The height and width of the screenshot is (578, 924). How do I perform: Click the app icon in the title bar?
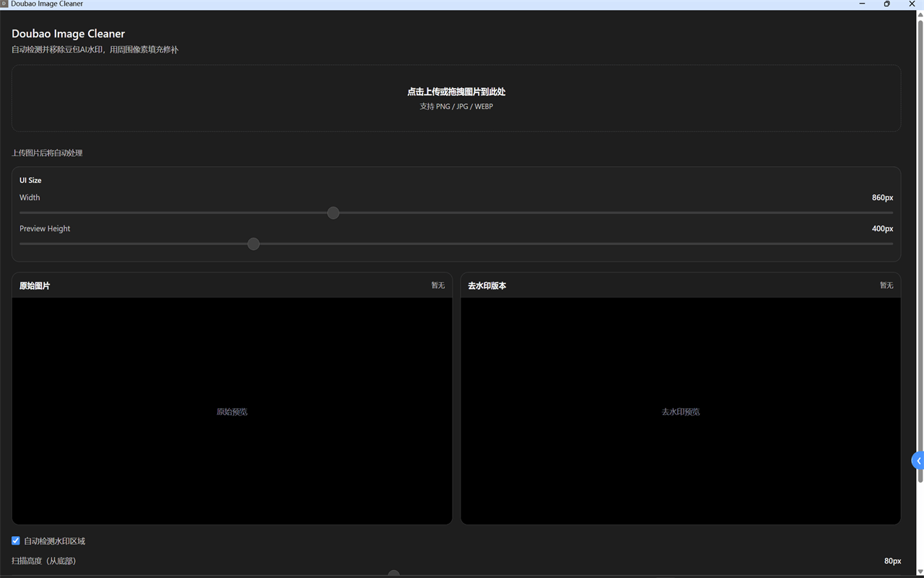[x=4, y=4]
